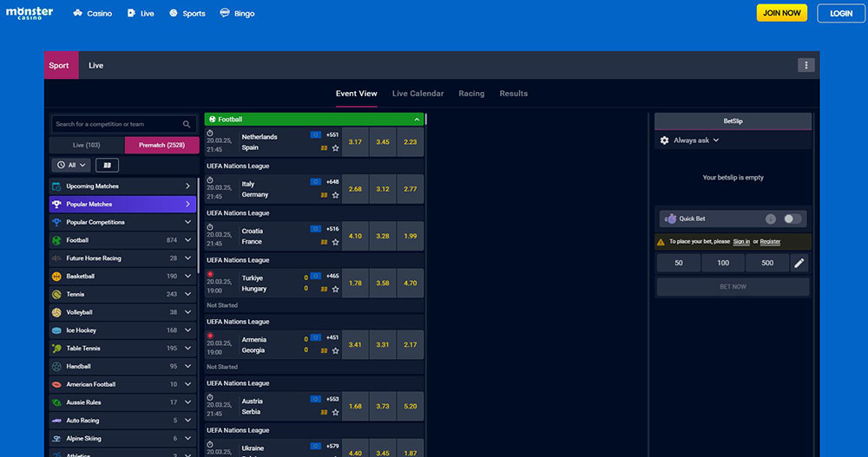Expand the Future Horse Racing chevron

point(187,258)
